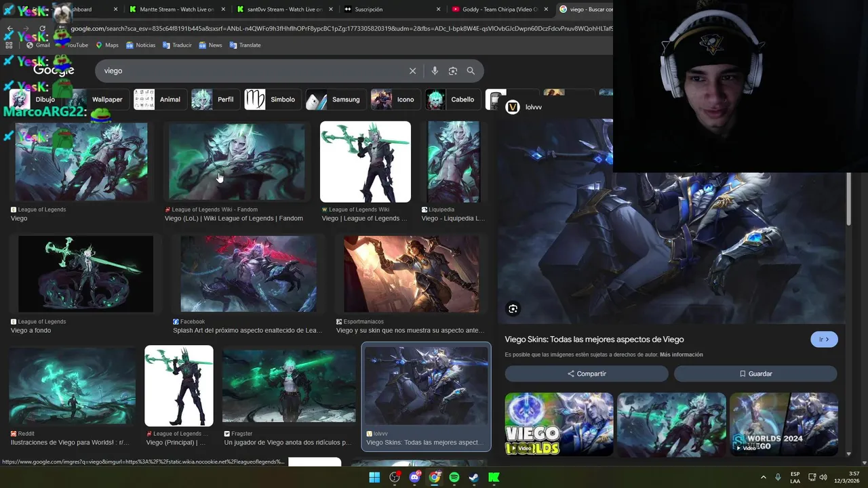Open the volume control in system tray
868x488 pixels.
click(x=823, y=477)
